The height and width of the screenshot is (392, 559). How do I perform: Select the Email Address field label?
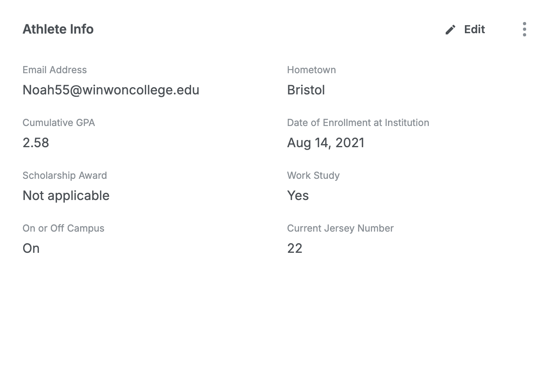tap(54, 70)
